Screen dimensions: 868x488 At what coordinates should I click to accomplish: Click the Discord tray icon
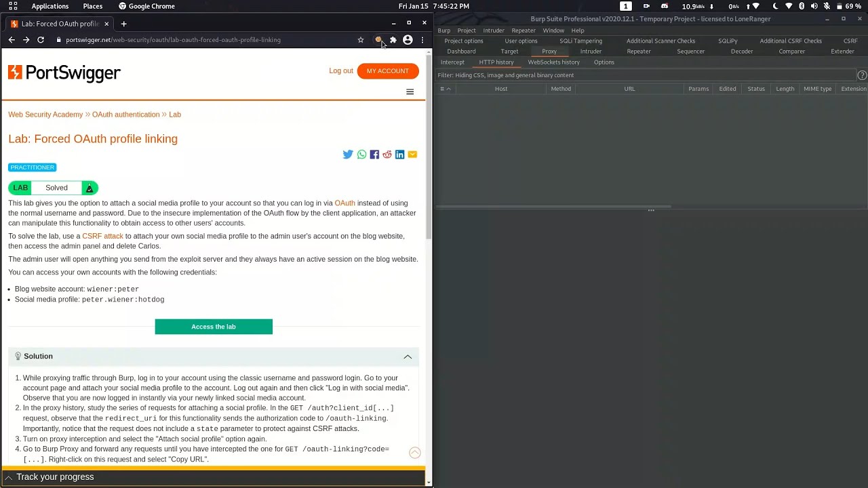665,6
